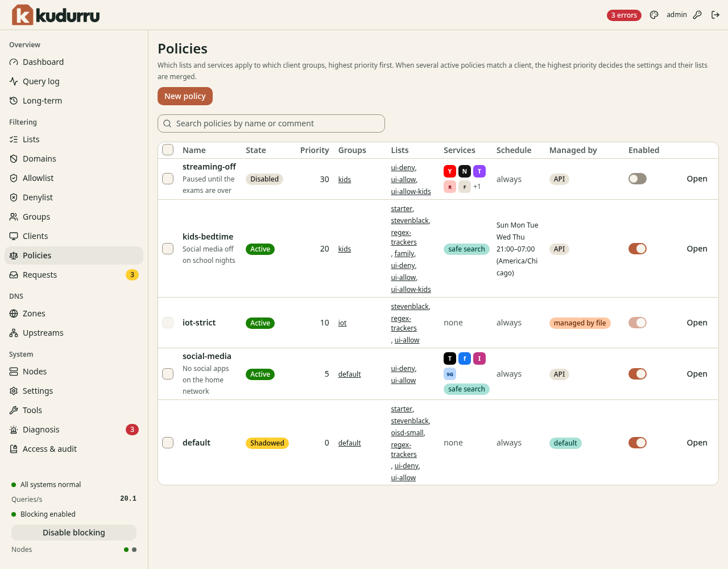
Task: Disable the kids-bedtime policy toggle
Action: click(x=638, y=249)
